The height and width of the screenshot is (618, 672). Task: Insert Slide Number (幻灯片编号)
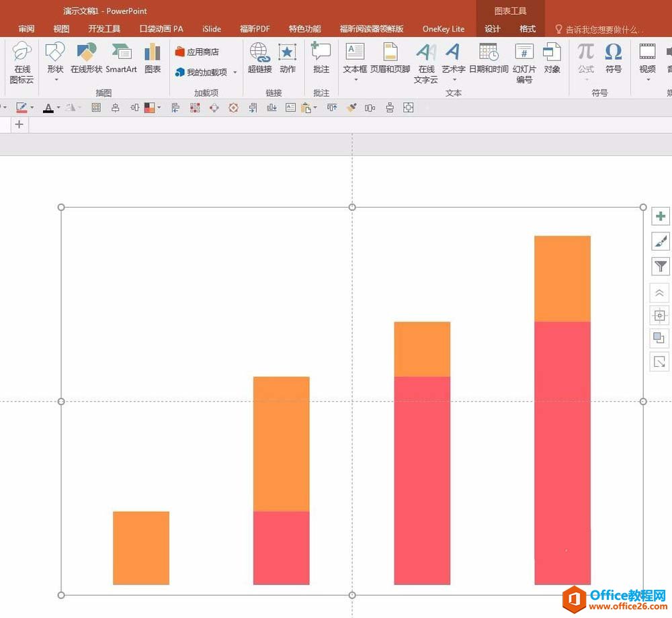click(x=524, y=62)
